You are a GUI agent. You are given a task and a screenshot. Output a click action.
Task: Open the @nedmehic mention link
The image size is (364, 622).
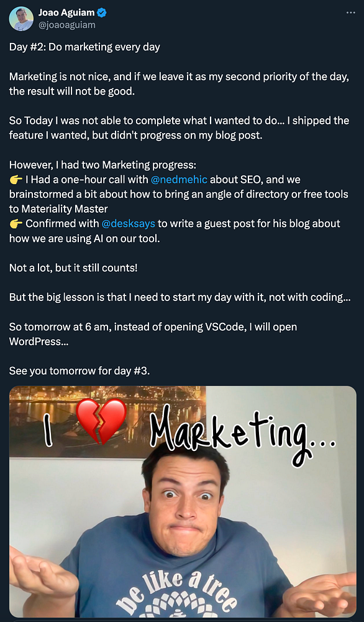pyautogui.click(x=179, y=180)
